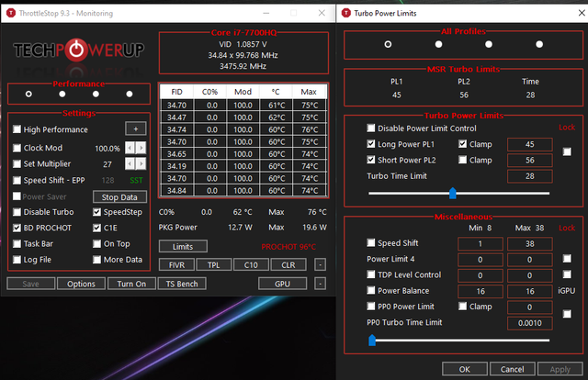Select second All Profiles radio button
This screenshot has width=588, height=380.
point(438,44)
